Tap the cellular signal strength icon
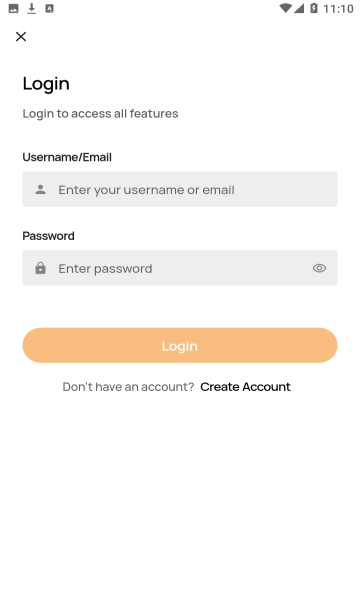 pos(299,8)
